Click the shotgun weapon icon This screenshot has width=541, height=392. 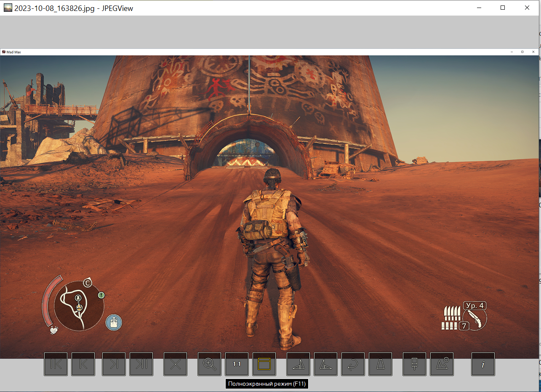point(474,319)
